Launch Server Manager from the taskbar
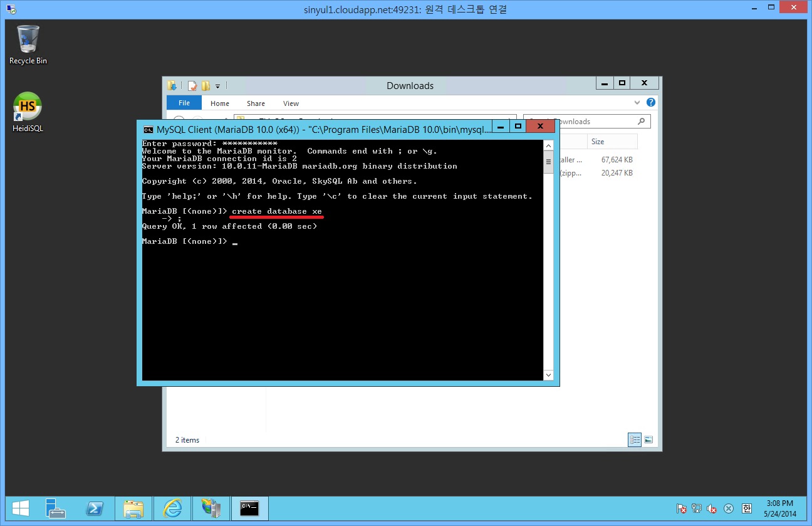Viewport: 812px width, 526px height. (x=56, y=508)
